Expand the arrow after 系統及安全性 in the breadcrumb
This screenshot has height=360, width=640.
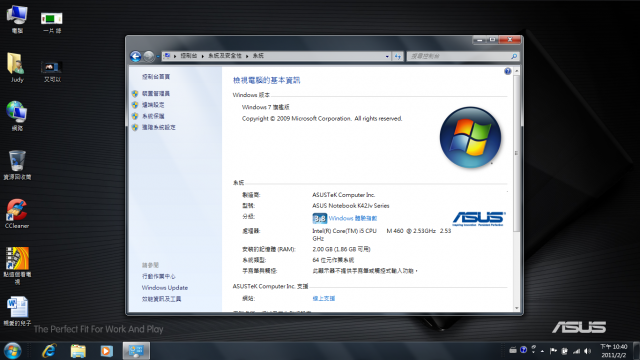click(247, 56)
